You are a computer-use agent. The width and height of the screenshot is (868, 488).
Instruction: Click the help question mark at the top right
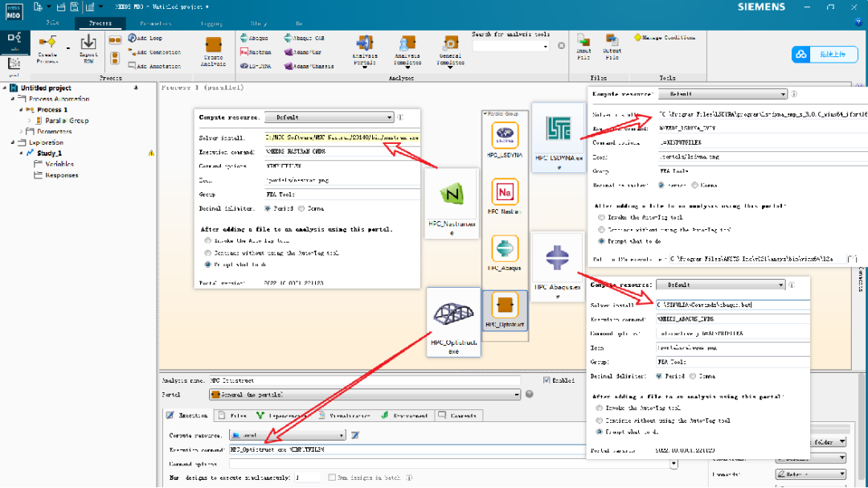point(858,23)
